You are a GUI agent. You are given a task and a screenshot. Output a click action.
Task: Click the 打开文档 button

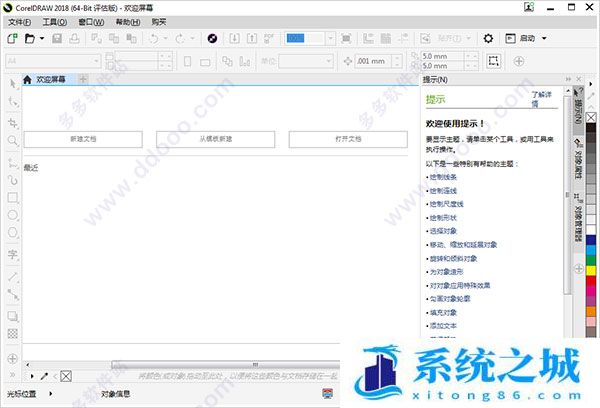pos(348,139)
